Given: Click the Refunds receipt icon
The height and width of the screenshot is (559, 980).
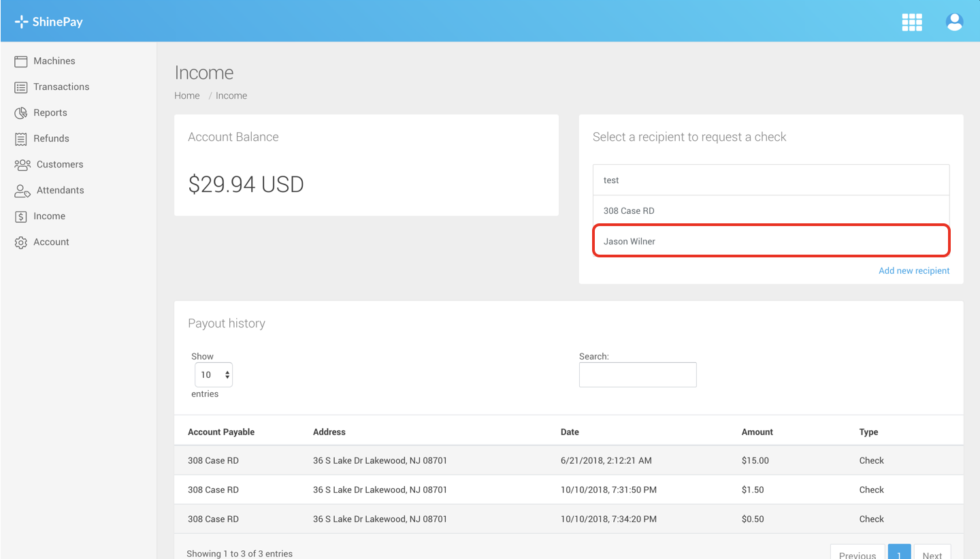Looking at the screenshot, I should coord(20,139).
